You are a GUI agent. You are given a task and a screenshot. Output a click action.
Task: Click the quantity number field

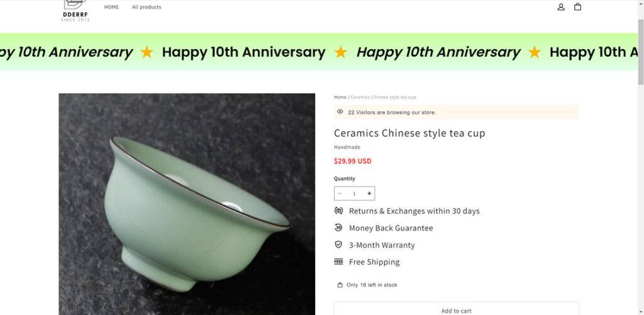coord(355,194)
